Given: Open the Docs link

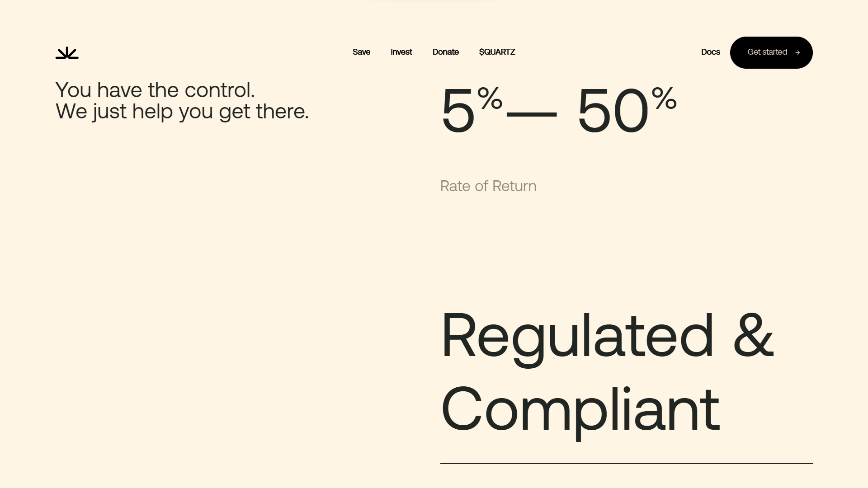Looking at the screenshot, I should pos(710,52).
